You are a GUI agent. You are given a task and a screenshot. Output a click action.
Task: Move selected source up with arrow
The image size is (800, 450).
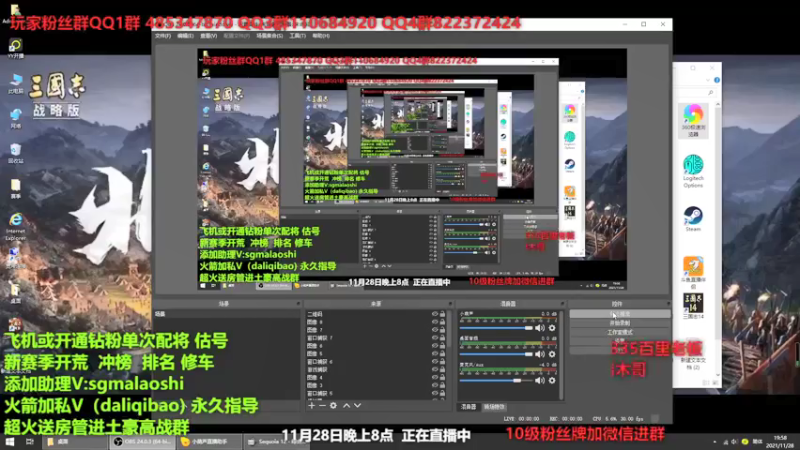tap(346, 406)
